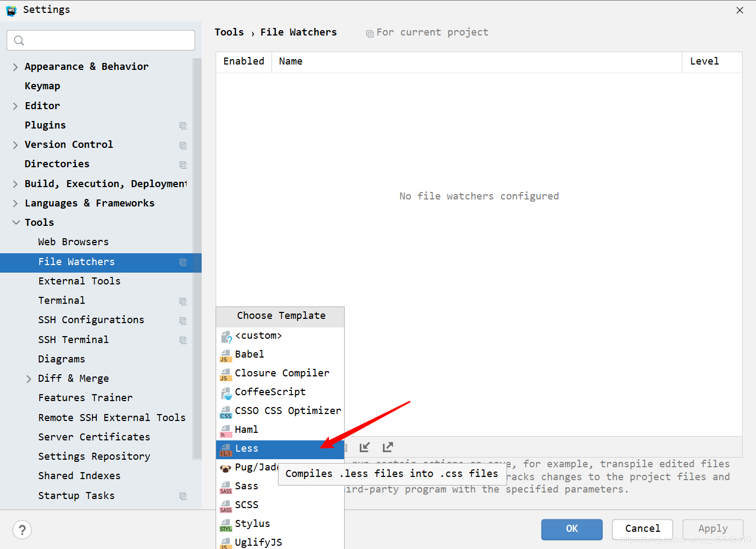The height and width of the screenshot is (549, 756).
Task: Expand Build, Execution, Deployment section
Action: pyautogui.click(x=15, y=184)
